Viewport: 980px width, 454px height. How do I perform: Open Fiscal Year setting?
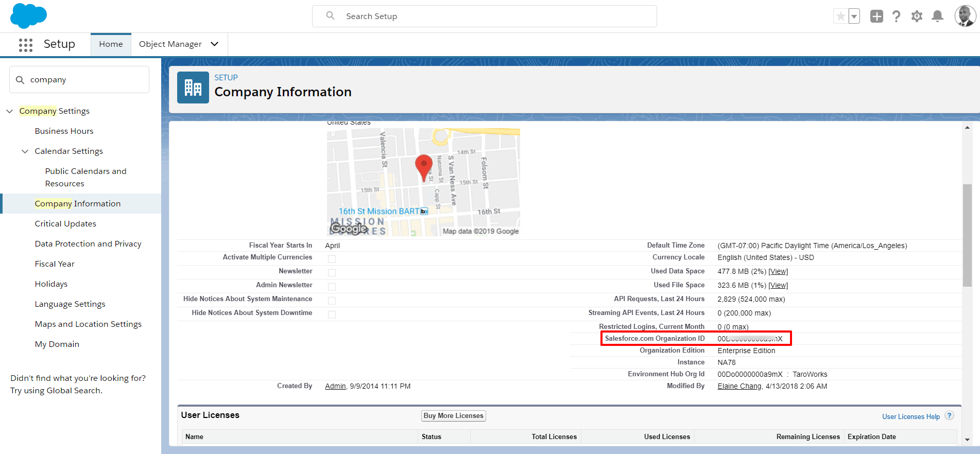pos(55,264)
